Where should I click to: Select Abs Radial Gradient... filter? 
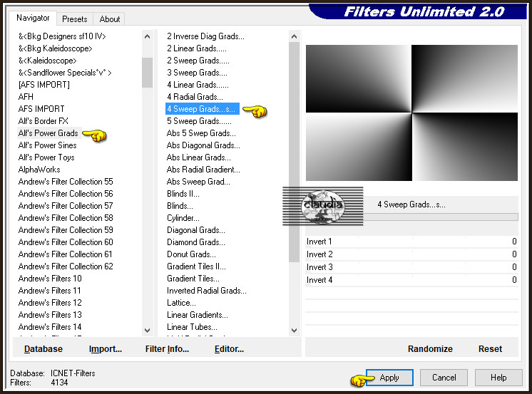(203, 170)
